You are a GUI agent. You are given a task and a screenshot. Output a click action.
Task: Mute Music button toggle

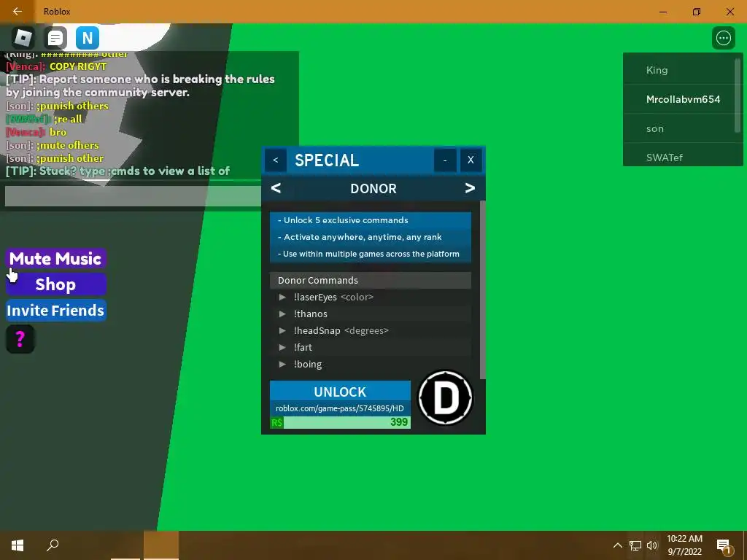click(x=55, y=259)
